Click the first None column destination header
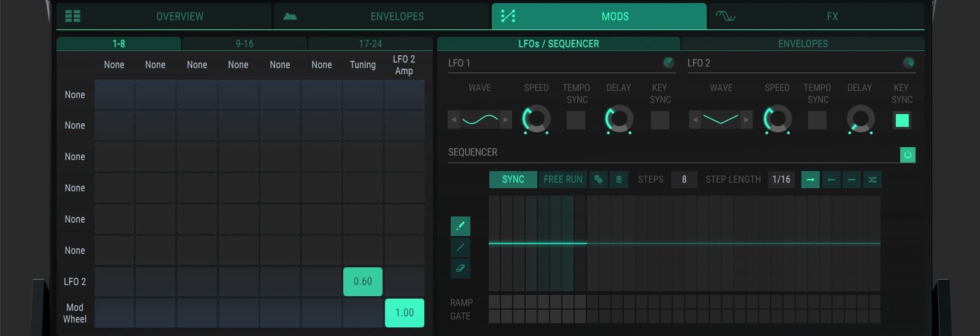The width and height of the screenshot is (980, 336). [114, 64]
